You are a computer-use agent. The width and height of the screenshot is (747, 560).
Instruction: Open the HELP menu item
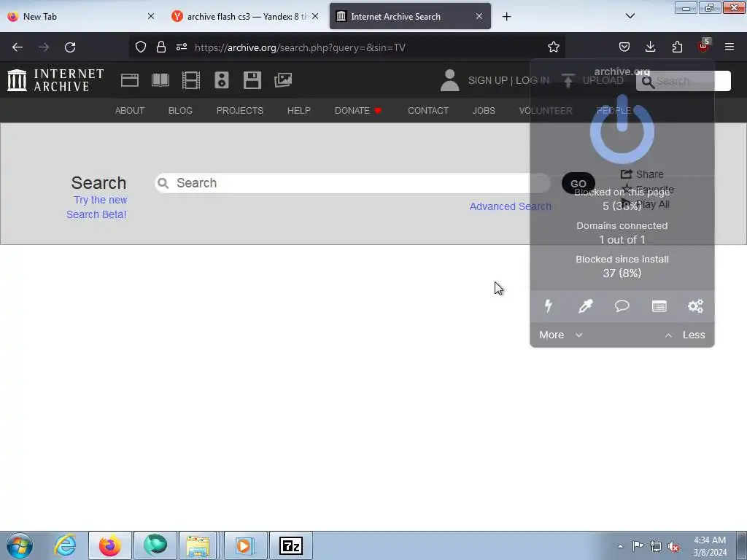(x=298, y=111)
